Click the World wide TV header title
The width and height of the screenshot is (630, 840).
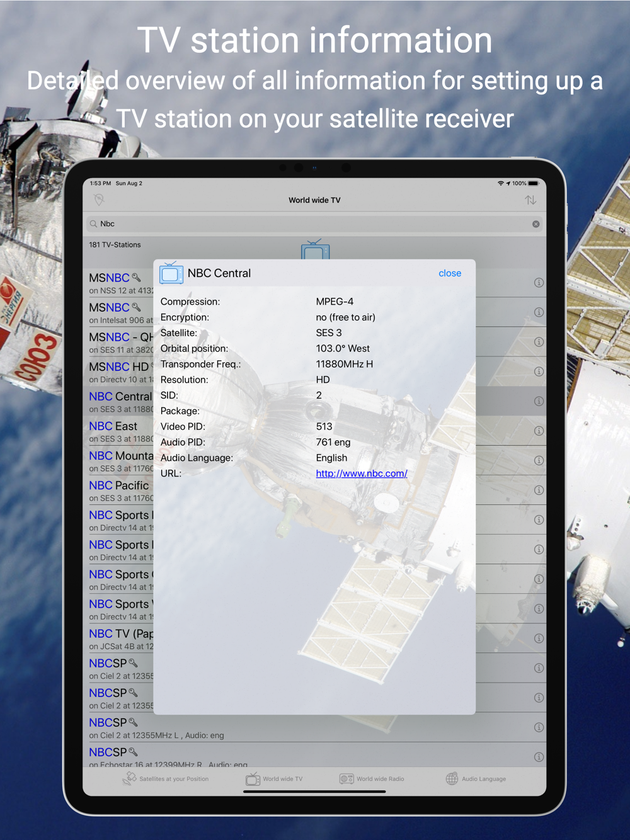tap(314, 200)
